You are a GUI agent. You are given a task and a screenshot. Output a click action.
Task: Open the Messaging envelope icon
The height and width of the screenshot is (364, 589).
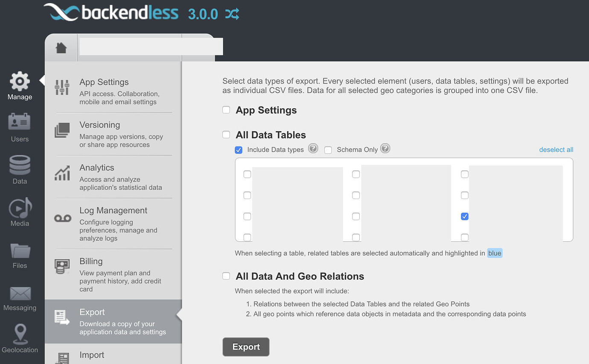(20, 293)
